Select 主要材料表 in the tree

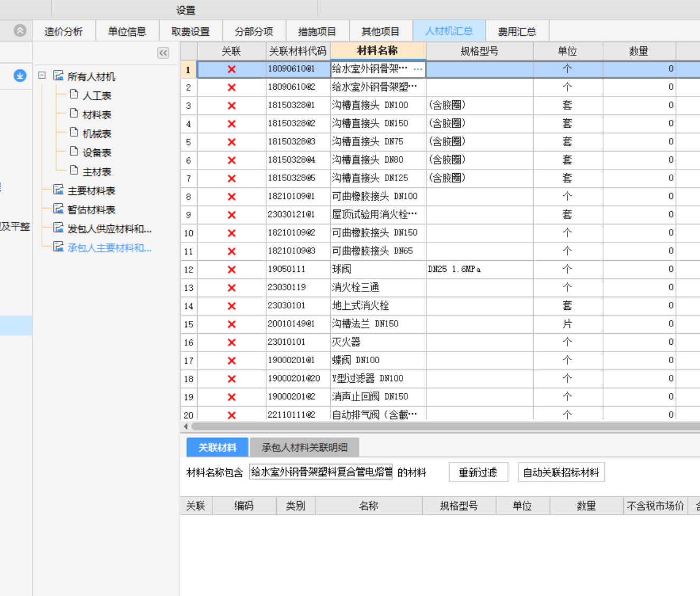(91, 191)
